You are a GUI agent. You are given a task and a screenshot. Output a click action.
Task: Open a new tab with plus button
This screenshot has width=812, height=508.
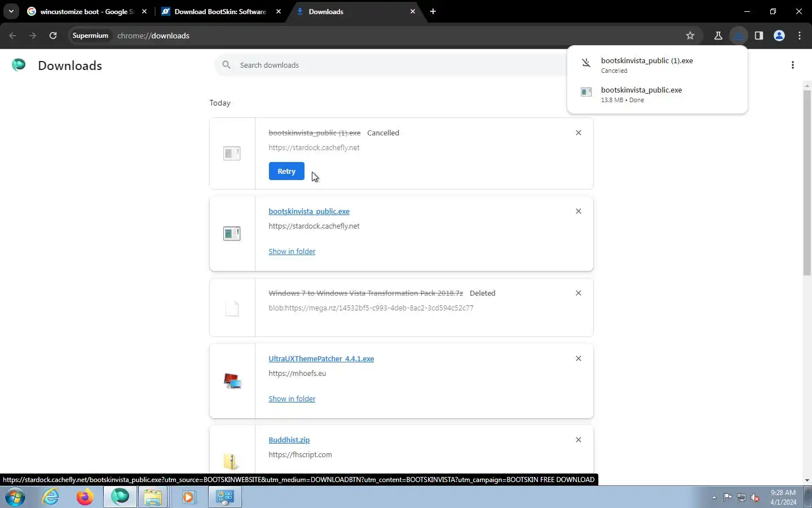click(433, 11)
